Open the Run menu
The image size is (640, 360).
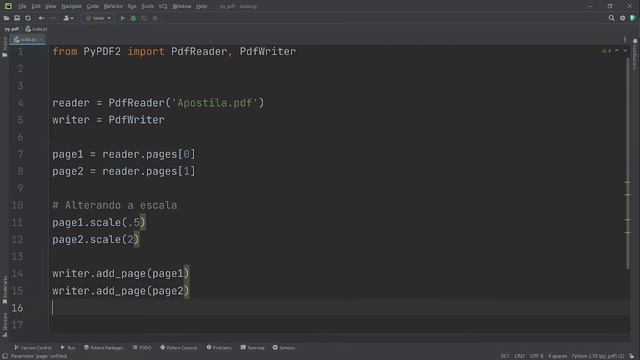[132, 6]
